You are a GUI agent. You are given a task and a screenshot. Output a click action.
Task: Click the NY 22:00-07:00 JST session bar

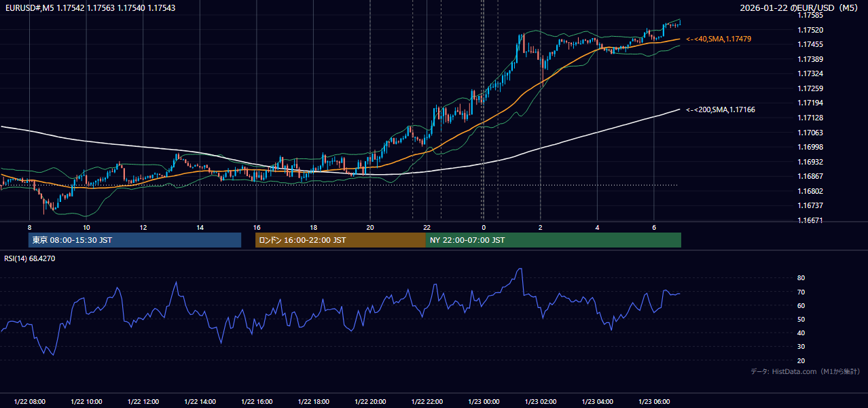point(554,240)
